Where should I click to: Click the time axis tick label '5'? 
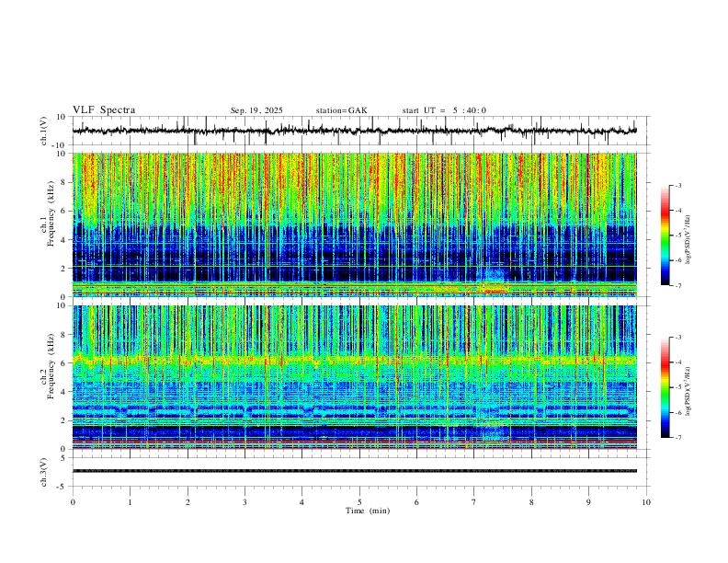pos(359,502)
